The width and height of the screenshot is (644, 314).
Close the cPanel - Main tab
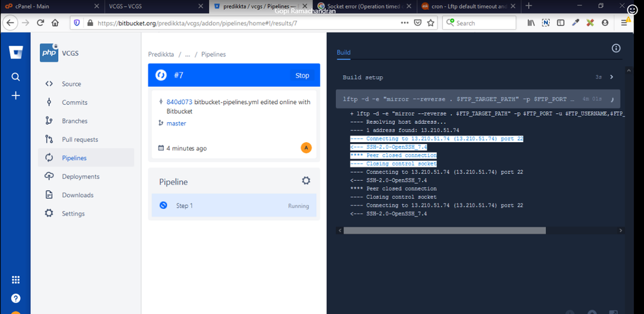(x=97, y=6)
